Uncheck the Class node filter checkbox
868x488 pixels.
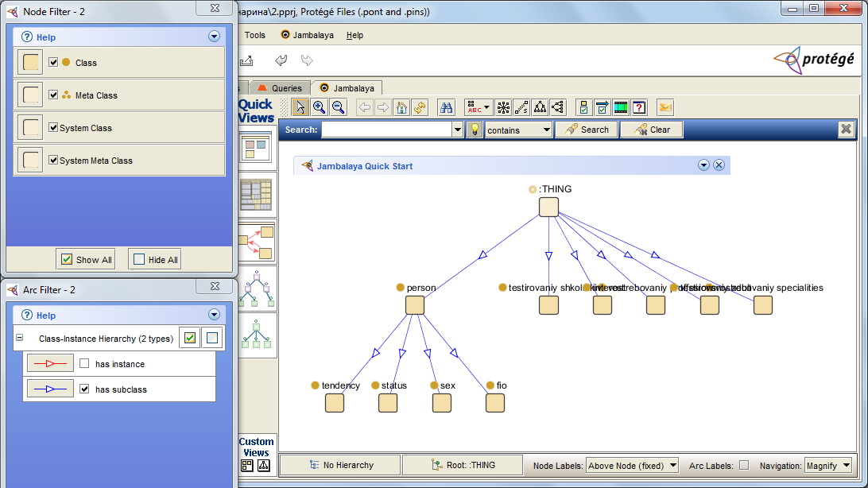pos(53,62)
